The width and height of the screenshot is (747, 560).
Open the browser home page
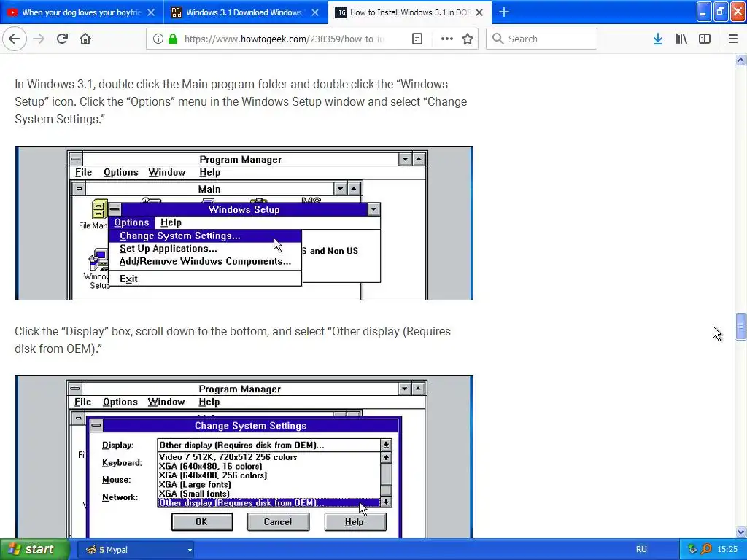[x=85, y=39]
